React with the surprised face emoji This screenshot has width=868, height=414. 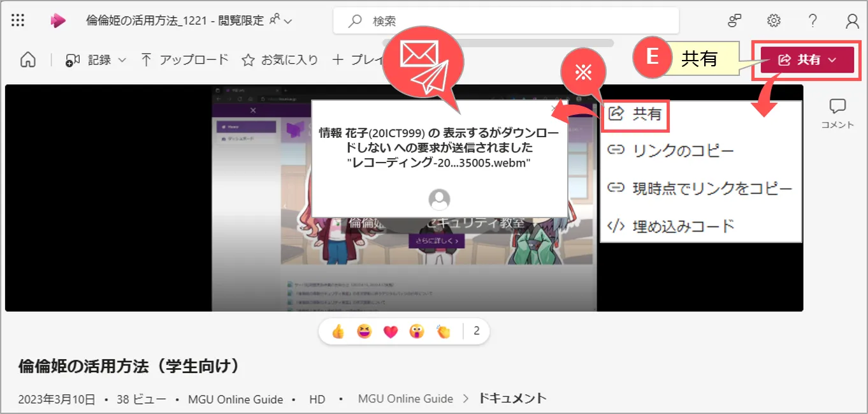417,332
